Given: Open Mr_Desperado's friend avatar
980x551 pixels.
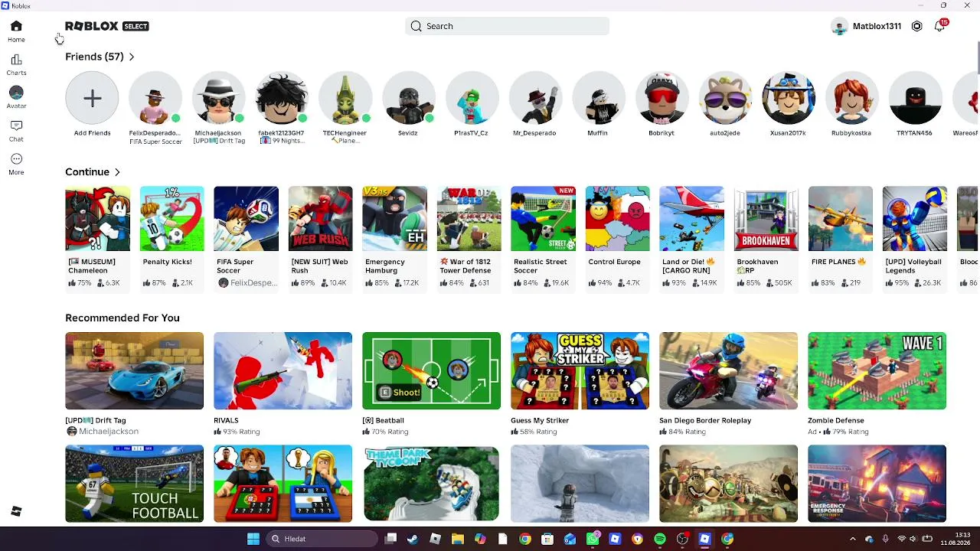Looking at the screenshot, I should coord(535,98).
